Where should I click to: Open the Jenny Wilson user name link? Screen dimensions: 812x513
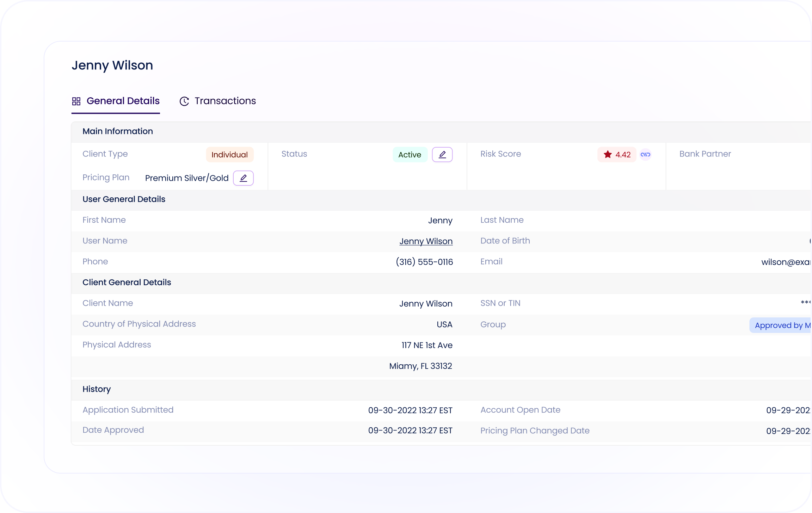[x=426, y=241]
